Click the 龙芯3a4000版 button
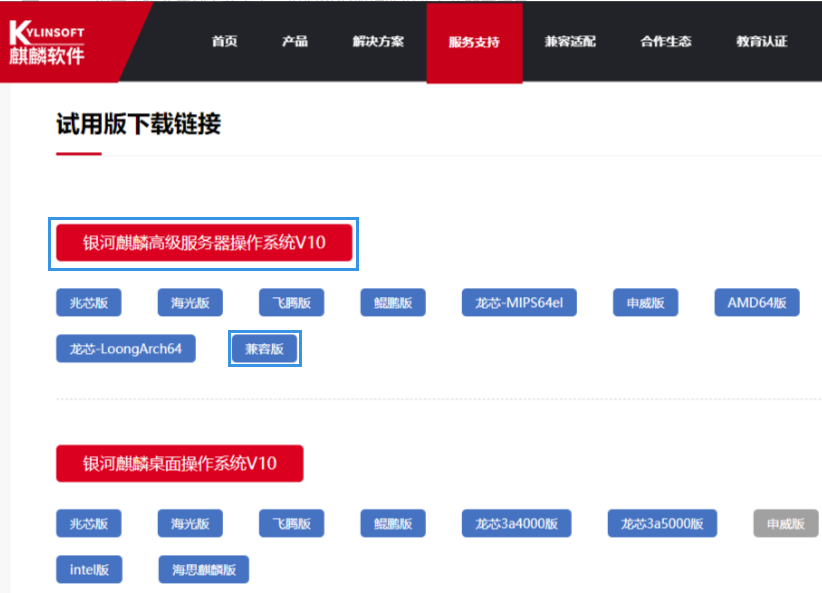Screen dimensions: 822x593 click(x=516, y=523)
